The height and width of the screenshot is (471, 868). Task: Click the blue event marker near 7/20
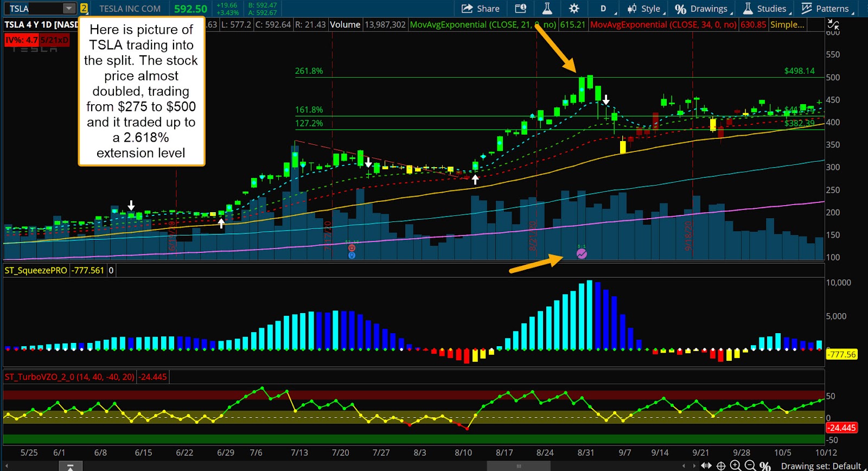click(352, 255)
